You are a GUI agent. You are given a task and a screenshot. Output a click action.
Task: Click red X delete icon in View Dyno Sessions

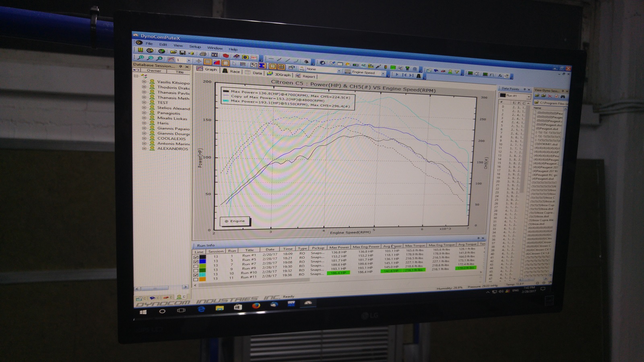[550, 96]
